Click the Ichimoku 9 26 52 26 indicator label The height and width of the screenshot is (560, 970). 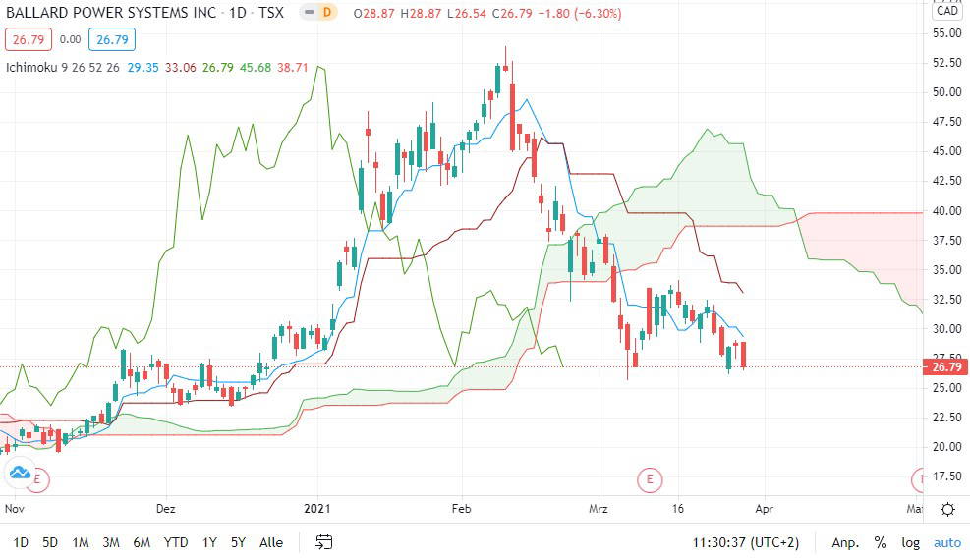(63, 68)
